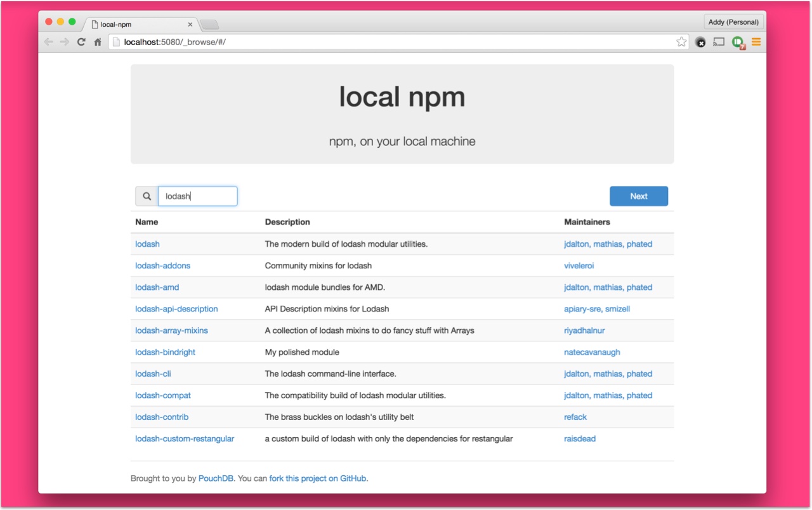This screenshot has width=812, height=510.
Task: Click the Cast extension icon
Action: pyautogui.click(x=719, y=42)
